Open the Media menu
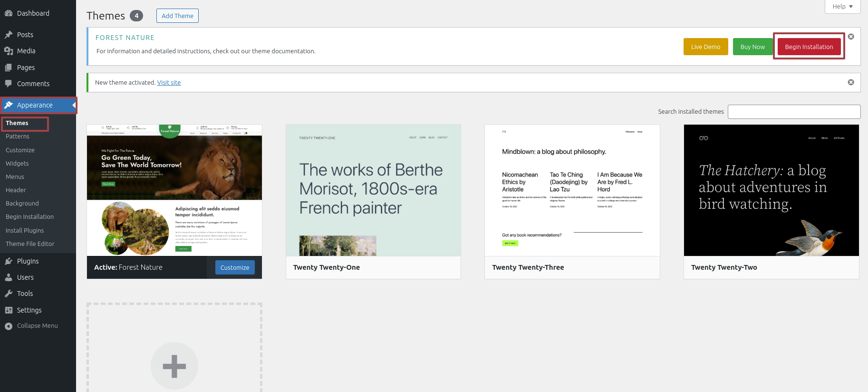This screenshot has width=868, height=392. [38, 51]
